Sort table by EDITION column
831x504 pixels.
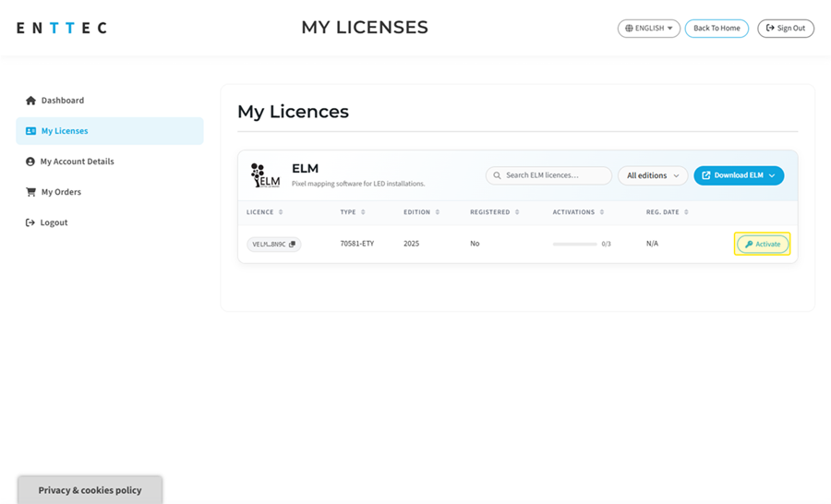tap(421, 212)
